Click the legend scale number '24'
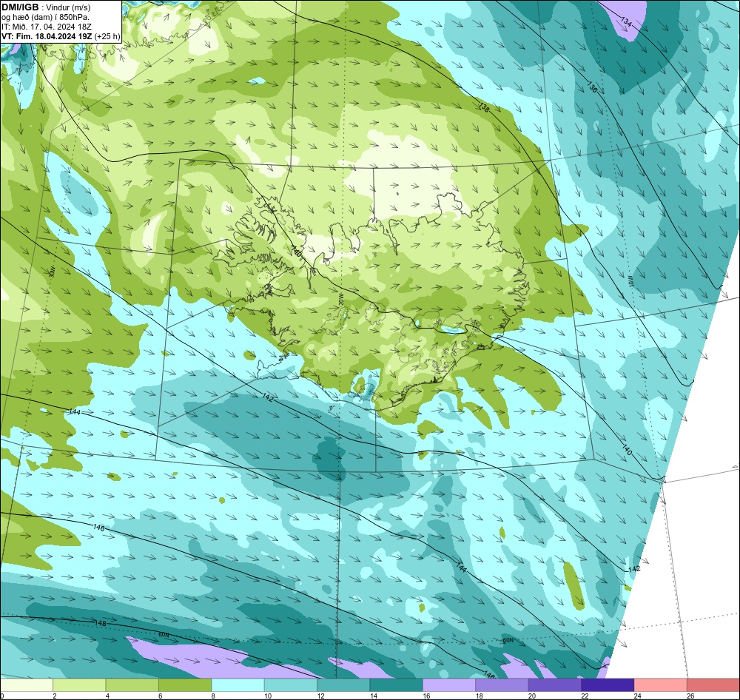Viewport: 740px width, 700px height. click(x=638, y=696)
